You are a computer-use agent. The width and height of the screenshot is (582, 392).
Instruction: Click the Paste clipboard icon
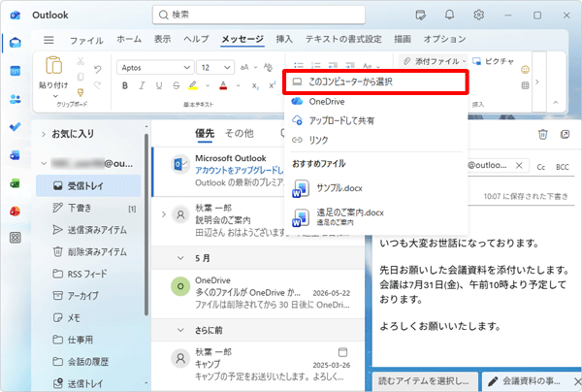[53, 65]
